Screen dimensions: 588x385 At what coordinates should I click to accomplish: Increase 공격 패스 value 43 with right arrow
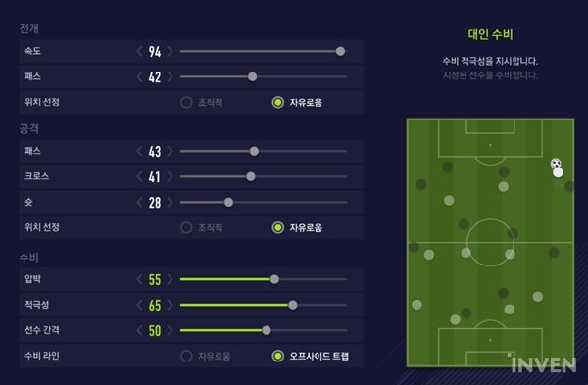(x=170, y=151)
